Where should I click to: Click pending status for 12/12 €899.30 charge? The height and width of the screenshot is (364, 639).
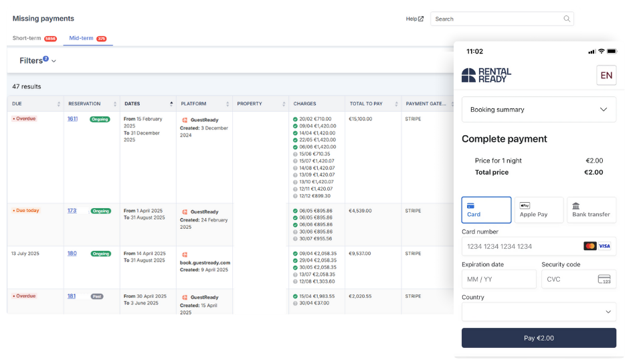295,196
